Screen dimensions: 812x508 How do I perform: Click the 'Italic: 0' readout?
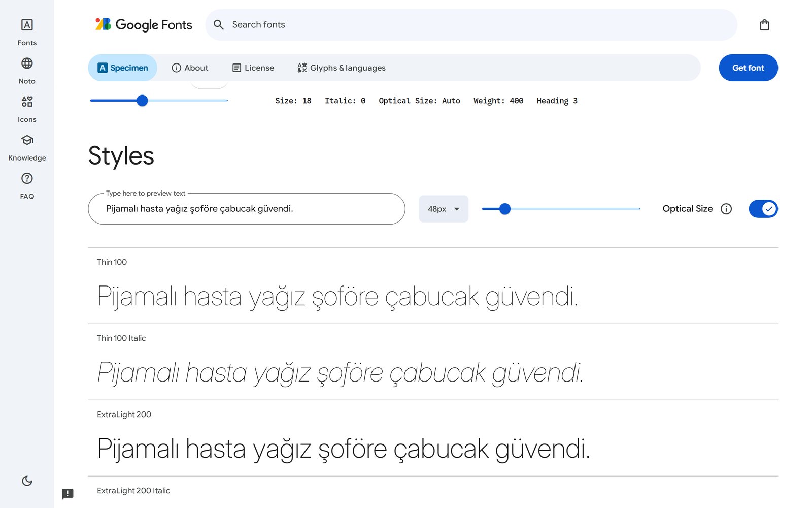pos(345,101)
